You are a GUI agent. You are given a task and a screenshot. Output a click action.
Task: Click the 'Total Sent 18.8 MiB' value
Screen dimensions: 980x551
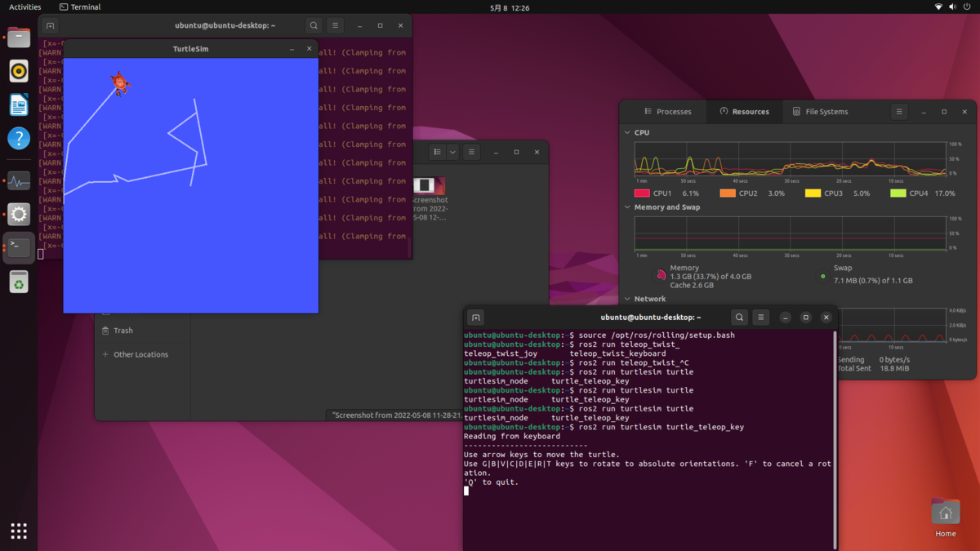[896, 368]
